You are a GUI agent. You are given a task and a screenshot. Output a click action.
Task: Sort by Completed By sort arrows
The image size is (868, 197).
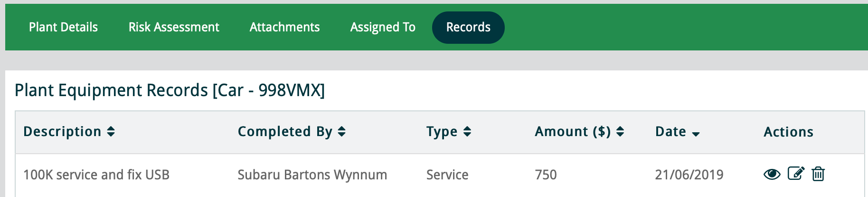point(341,132)
